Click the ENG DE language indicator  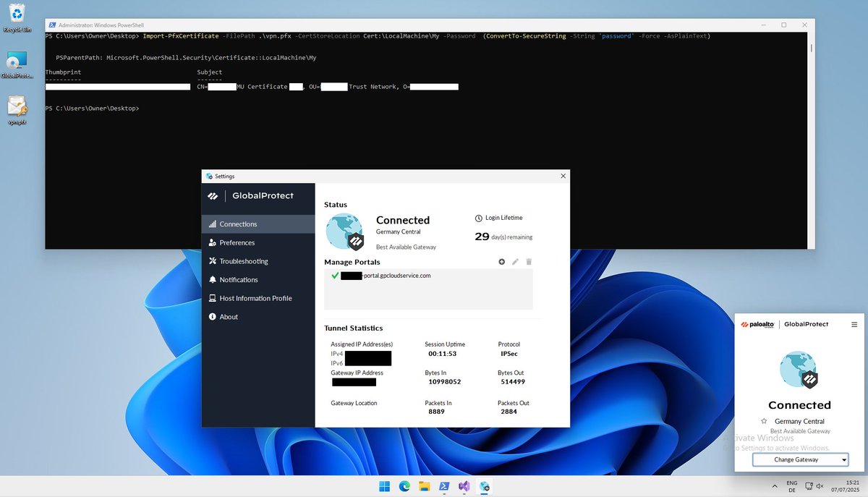tap(792, 486)
